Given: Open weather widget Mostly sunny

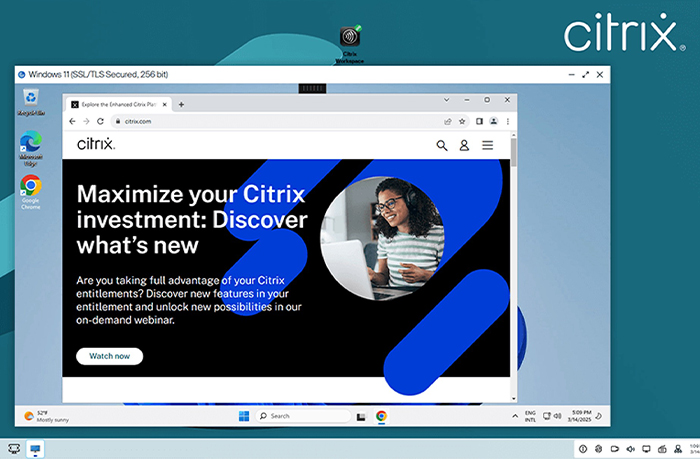Looking at the screenshot, I should pos(46,416).
